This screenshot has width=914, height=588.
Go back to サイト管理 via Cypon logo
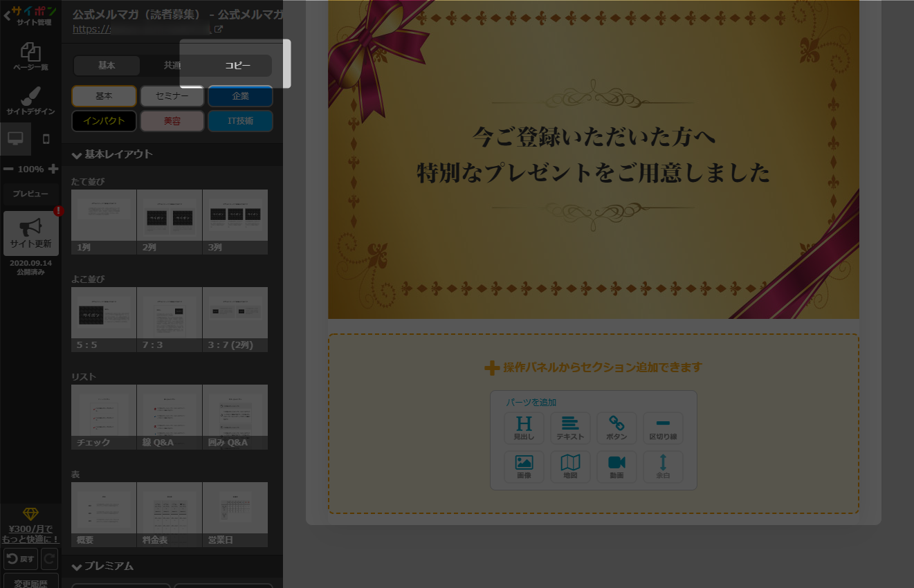[30, 15]
